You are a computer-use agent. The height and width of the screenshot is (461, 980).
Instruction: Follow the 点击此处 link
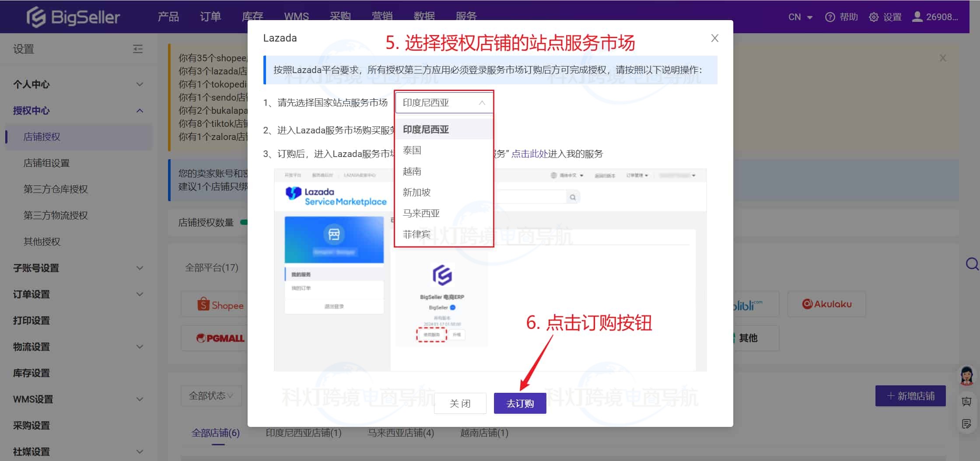529,154
